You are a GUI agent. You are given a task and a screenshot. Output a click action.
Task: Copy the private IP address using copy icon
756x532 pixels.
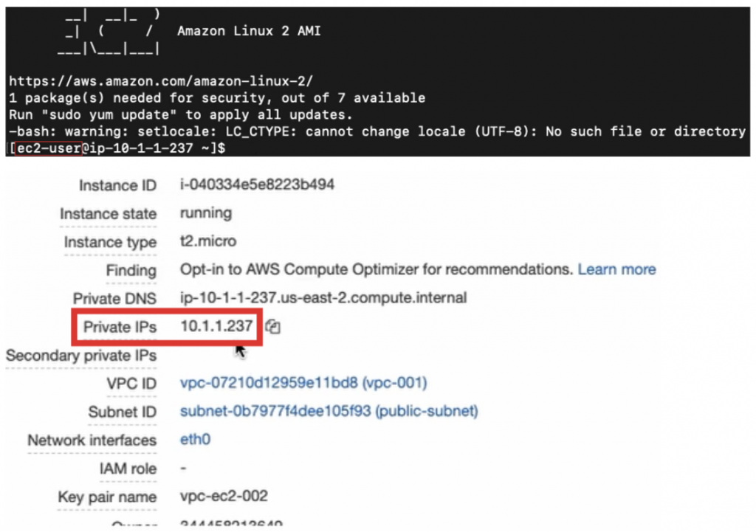click(273, 327)
